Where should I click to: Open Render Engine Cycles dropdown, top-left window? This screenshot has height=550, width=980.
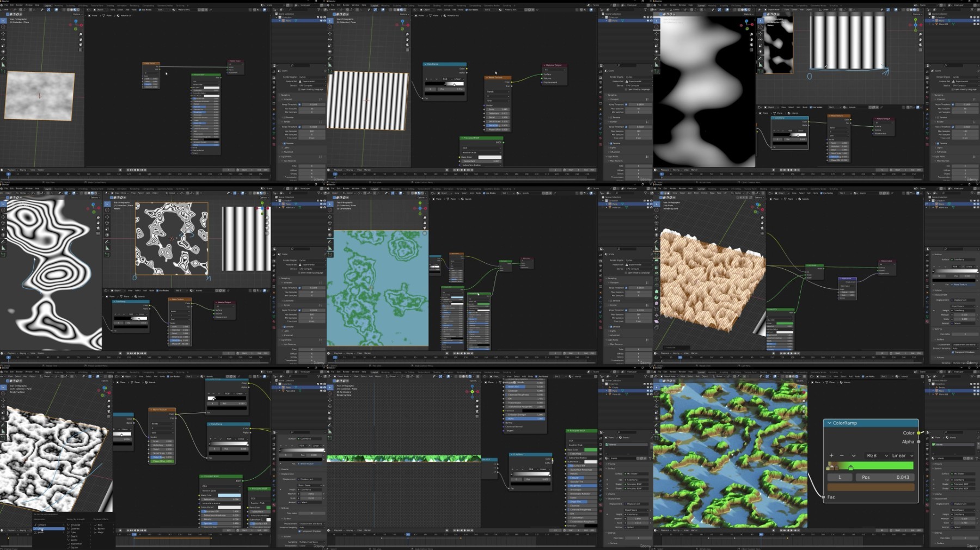click(313, 77)
